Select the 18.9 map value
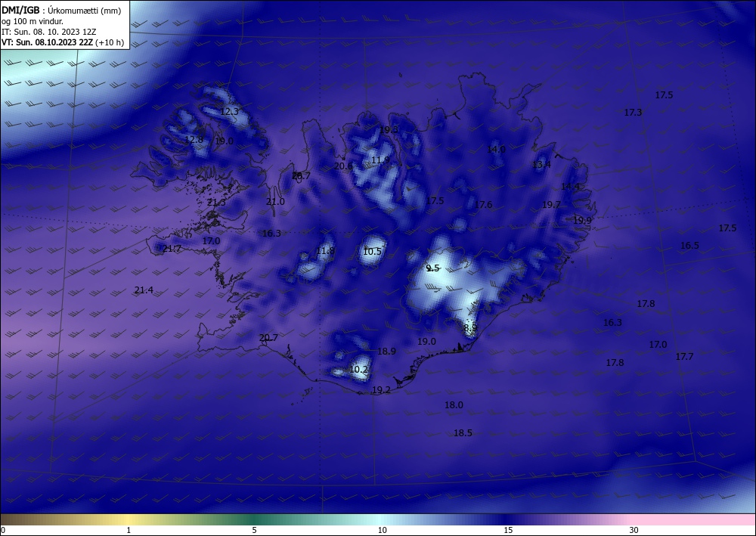This screenshot has width=756, height=536. pyautogui.click(x=386, y=352)
